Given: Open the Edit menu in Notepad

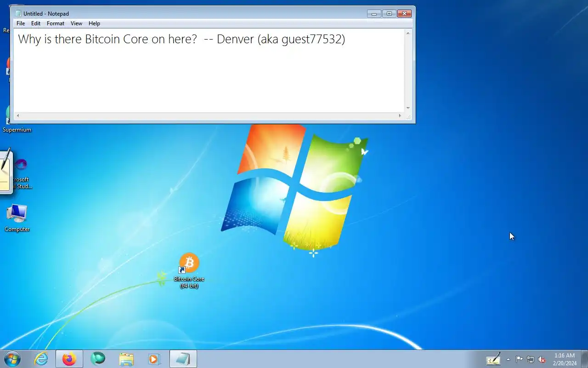Looking at the screenshot, I should tap(36, 23).
